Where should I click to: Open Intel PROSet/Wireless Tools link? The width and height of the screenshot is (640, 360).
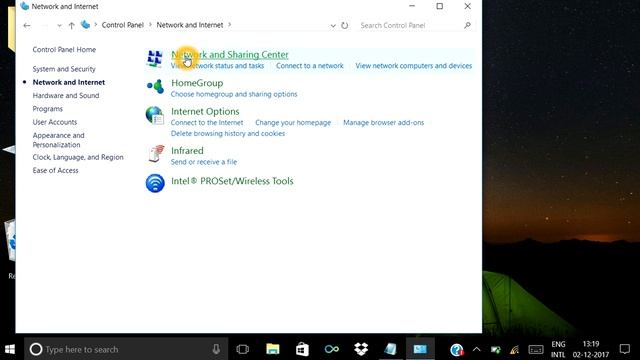[x=232, y=181]
